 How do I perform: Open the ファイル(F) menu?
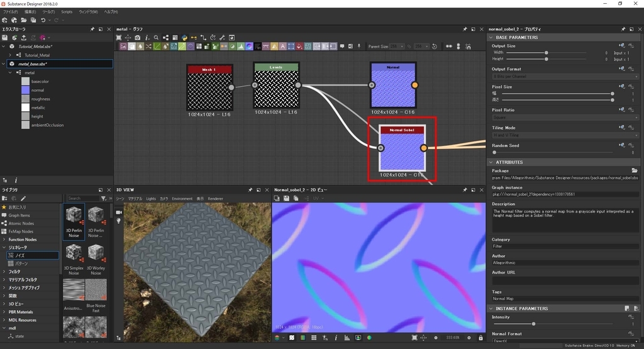click(x=11, y=12)
